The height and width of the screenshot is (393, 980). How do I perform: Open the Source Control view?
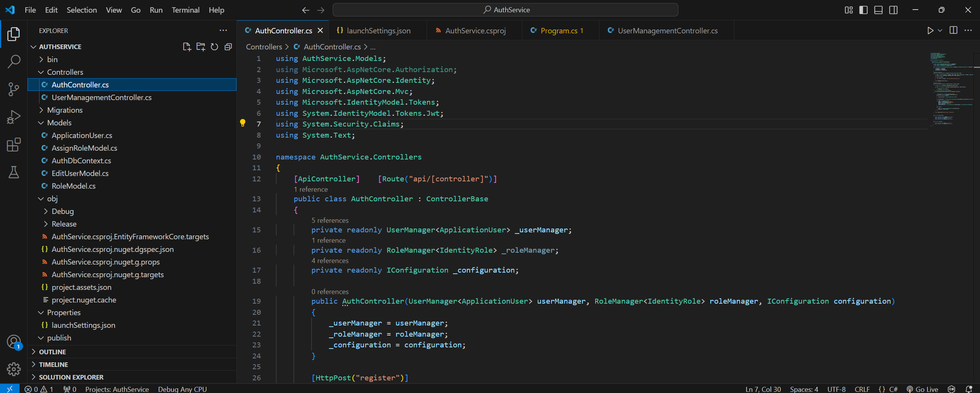tap(13, 89)
